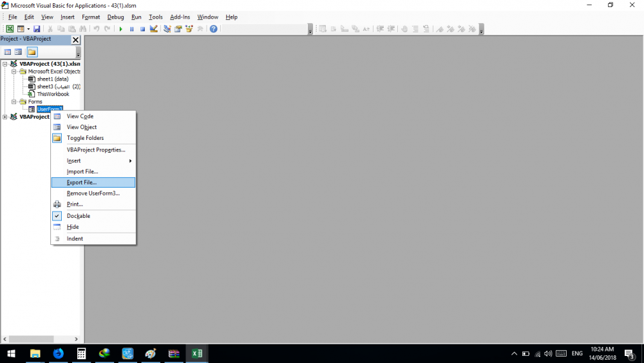This screenshot has height=363, width=644.
Task: Open the Insert object dropdown arrow
Action: (28, 29)
